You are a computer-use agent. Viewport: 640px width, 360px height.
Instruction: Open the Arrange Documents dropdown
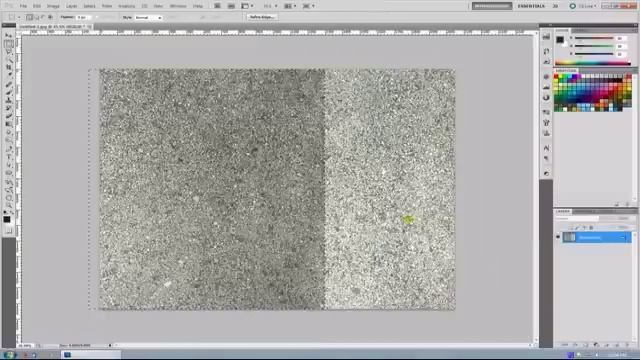(x=289, y=6)
